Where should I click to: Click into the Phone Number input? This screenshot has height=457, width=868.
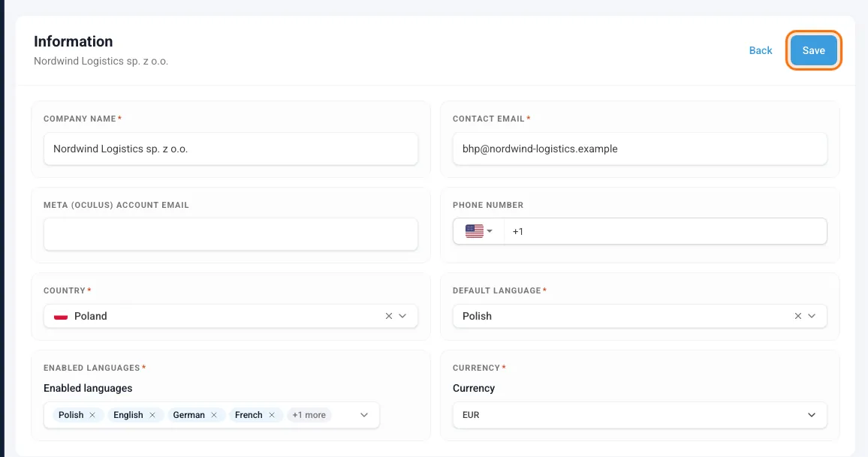pyautogui.click(x=665, y=231)
